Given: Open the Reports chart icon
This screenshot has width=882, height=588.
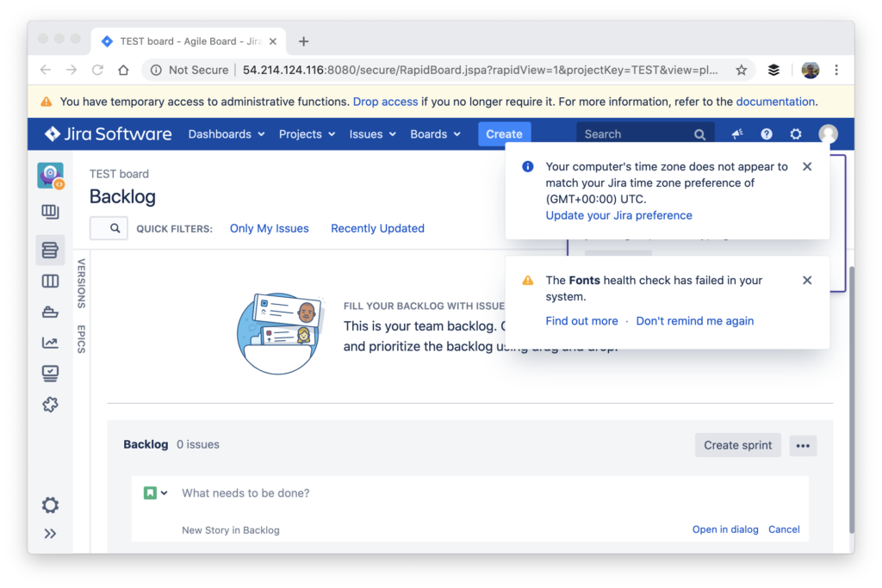Looking at the screenshot, I should 50,343.
